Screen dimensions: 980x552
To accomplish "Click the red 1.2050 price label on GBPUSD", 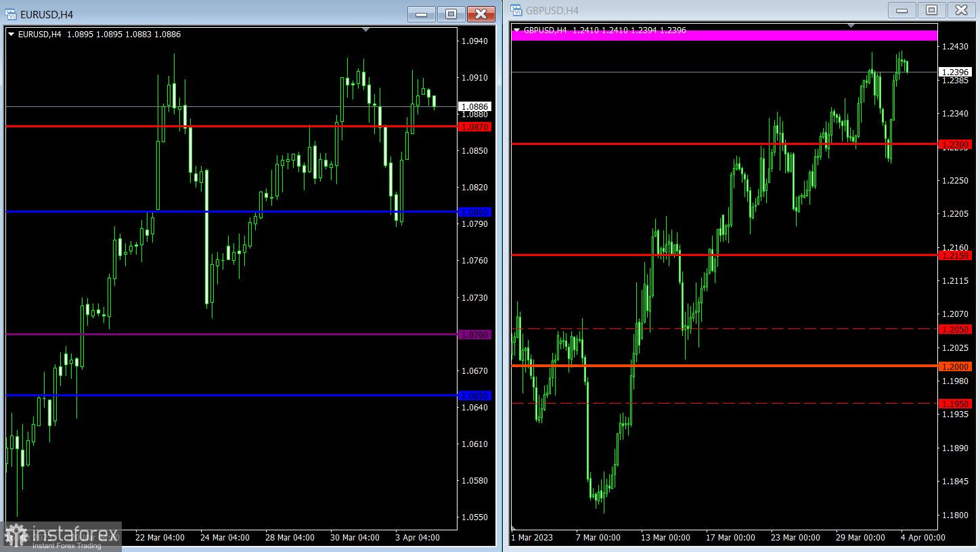I will [955, 329].
